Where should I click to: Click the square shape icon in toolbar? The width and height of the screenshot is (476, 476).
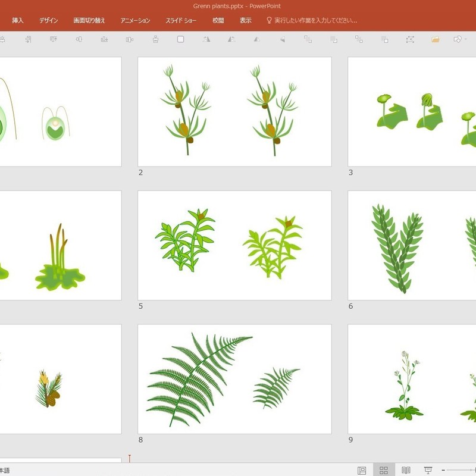coord(181,39)
